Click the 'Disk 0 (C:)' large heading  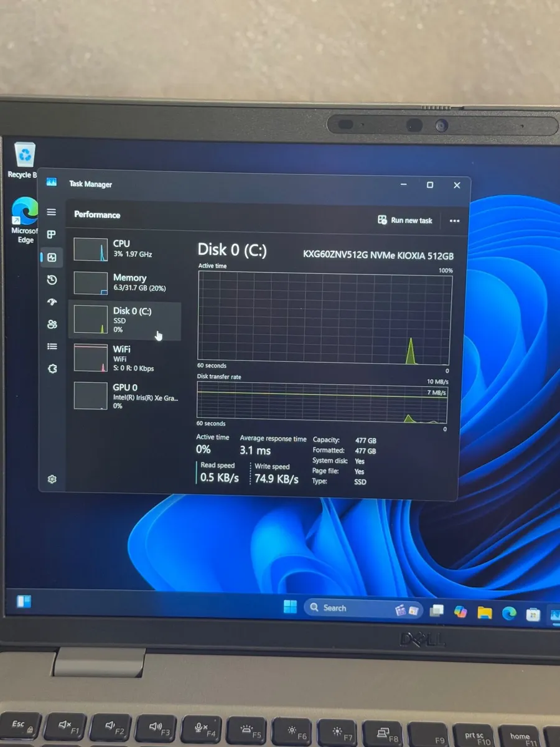[232, 250]
